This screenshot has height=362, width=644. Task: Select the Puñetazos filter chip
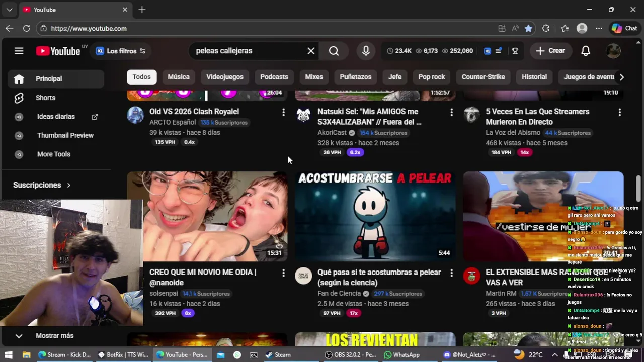click(x=355, y=77)
